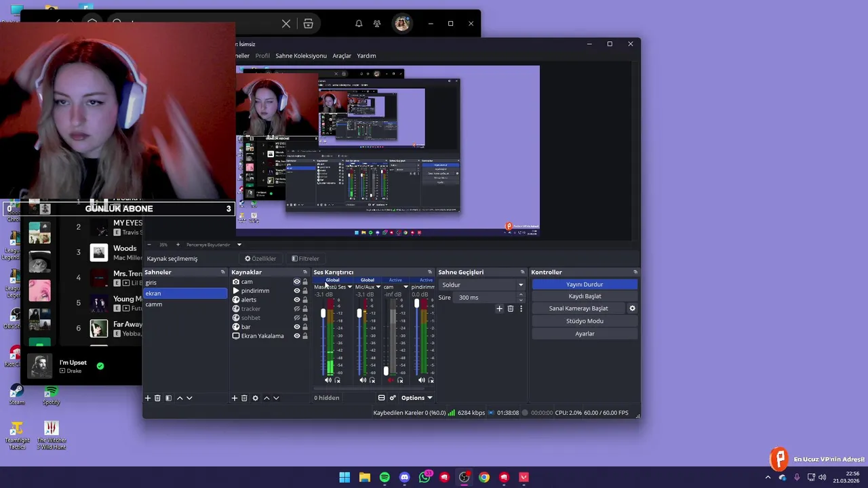Undock the Ses Karıştırıcı panel float icon
The image size is (868, 488).
point(429,272)
